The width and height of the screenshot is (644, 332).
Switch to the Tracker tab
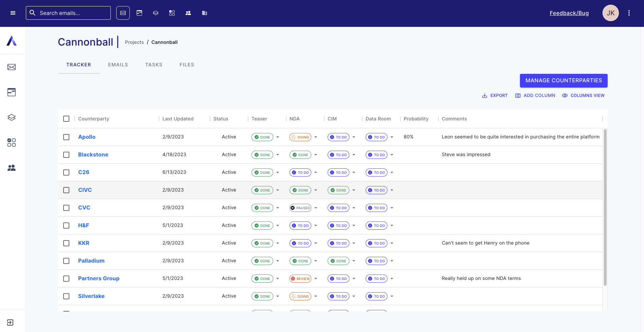coord(79,65)
